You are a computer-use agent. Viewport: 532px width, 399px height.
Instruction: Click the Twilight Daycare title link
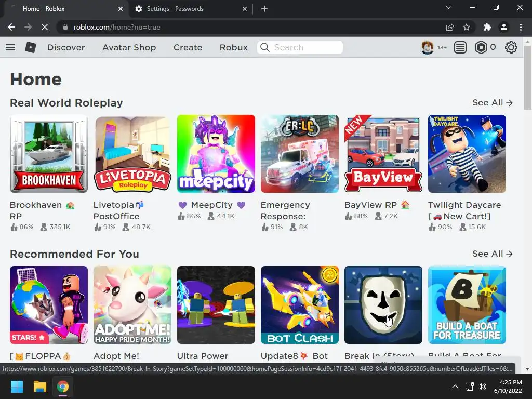click(x=464, y=210)
